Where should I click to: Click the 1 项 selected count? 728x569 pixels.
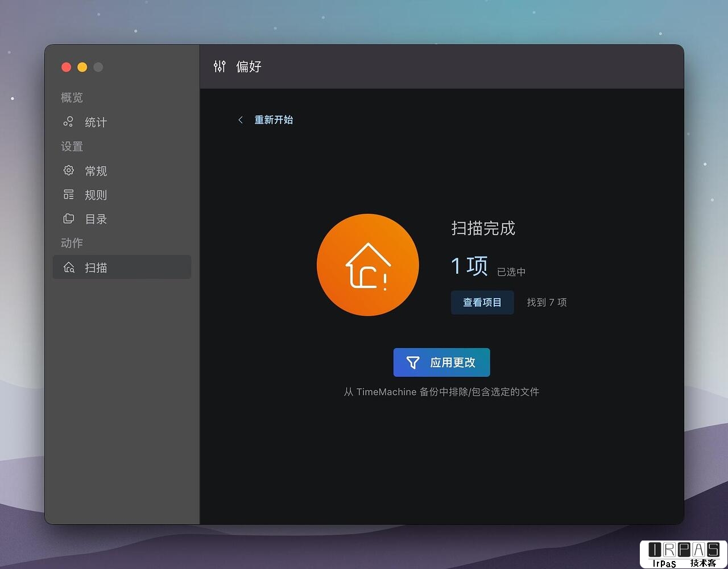[469, 266]
